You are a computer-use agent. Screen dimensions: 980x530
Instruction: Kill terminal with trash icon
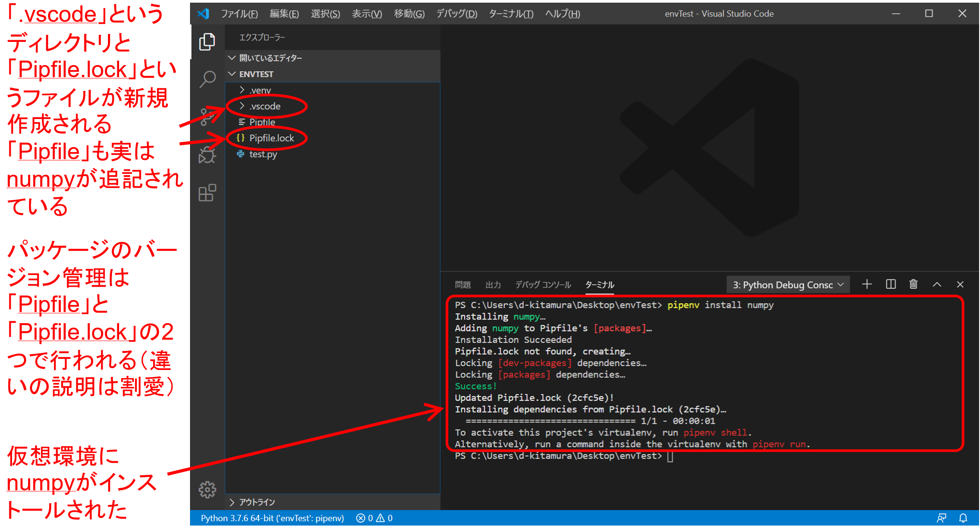coord(913,284)
